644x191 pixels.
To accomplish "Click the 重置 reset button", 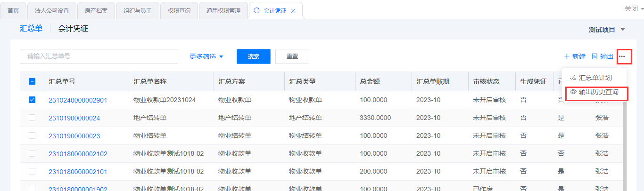I will [292, 56].
